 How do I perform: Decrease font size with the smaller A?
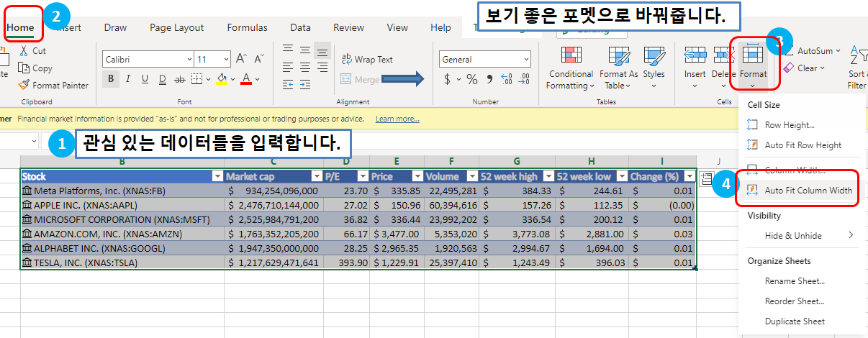[258, 59]
